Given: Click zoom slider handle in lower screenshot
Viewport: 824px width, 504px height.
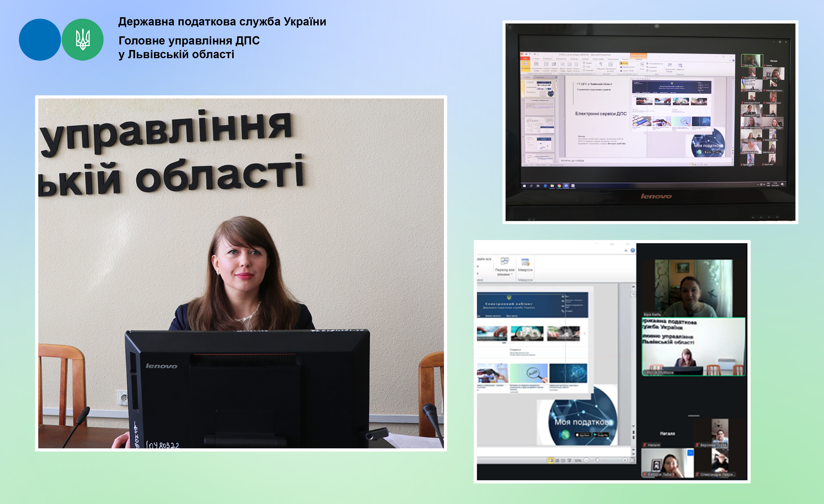Looking at the screenshot, I should click(597, 460).
